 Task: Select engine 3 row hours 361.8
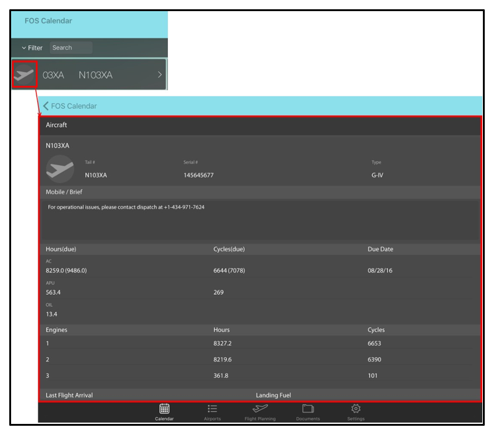pyautogui.click(x=222, y=376)
